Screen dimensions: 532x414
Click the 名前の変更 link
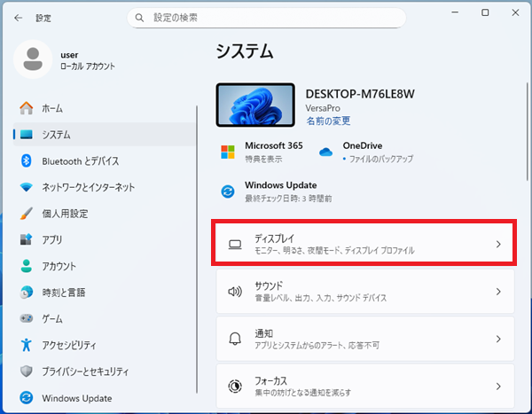[x=328, y=121]
